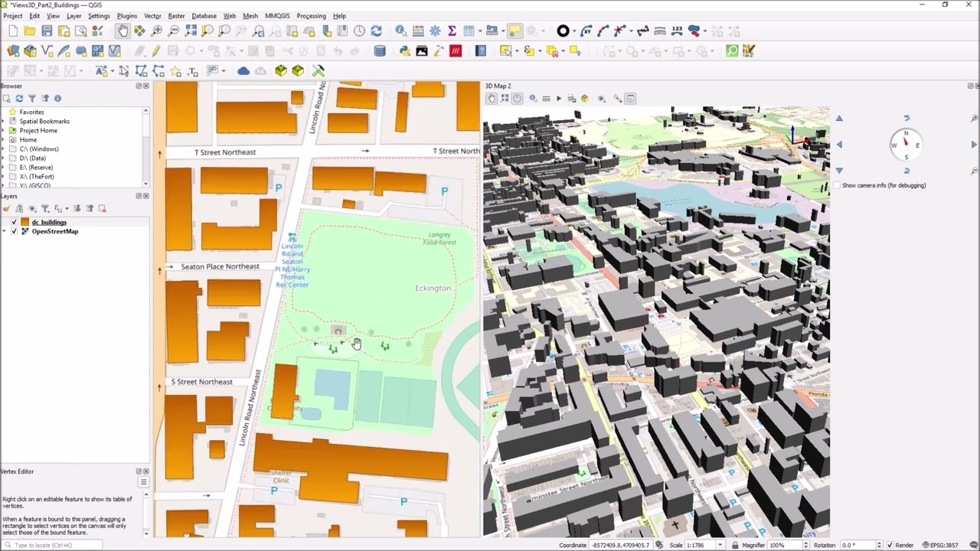Image resolution: width=980 pixels, height=551 pixels.
Task: Click the sigma Statistical Summary icon
Action: tap(452, 31)
